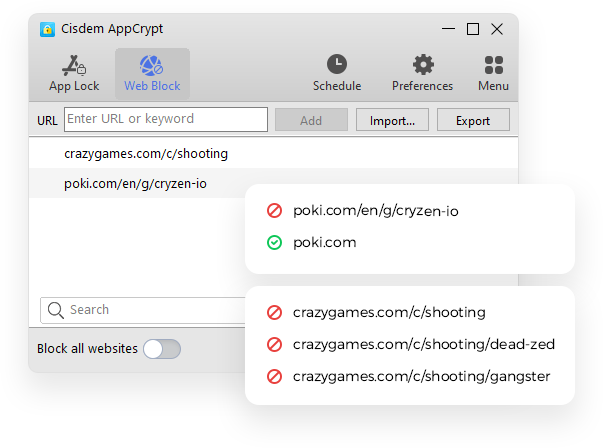Click poki.com/en/g/cryzen-io text in popup card
The width and height of the screenshot is (603, 448).
coord(376,211)
